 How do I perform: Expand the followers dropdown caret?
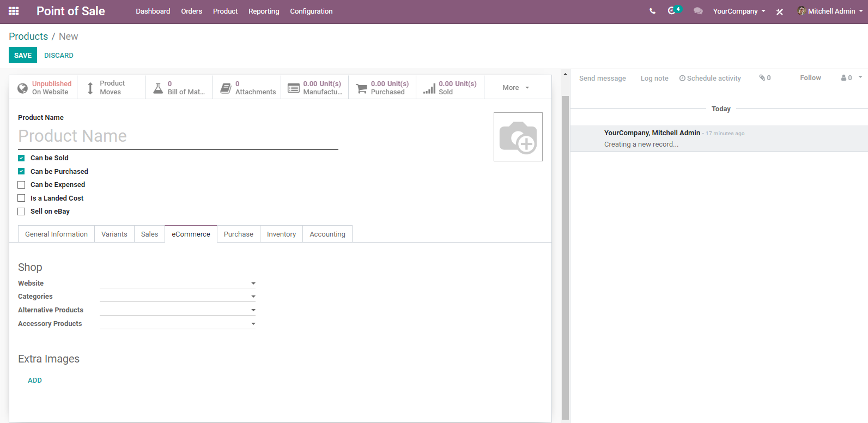point(860,77)
